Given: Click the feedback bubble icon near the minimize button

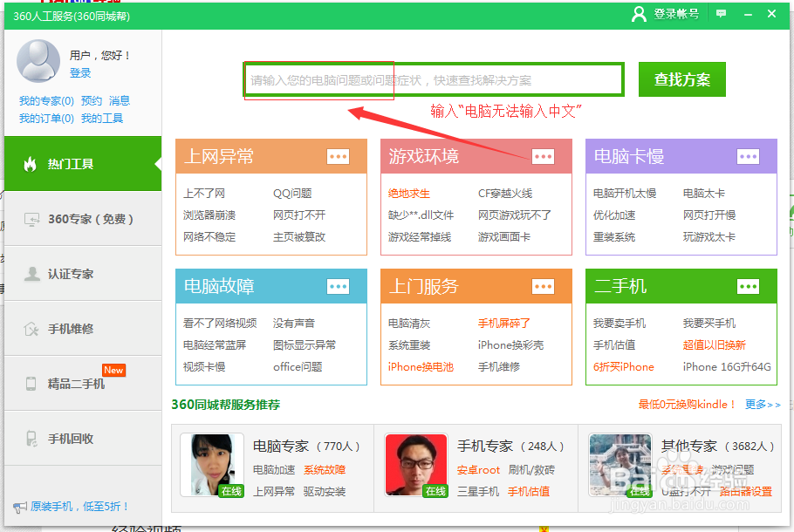Looking at the screenshot, I should (x=720, y=14).
